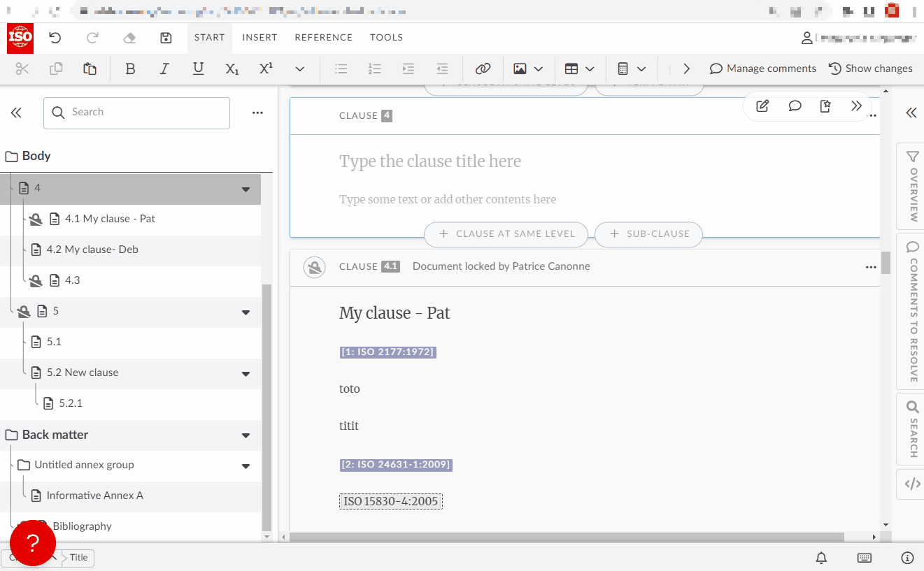The image size is (924, 571).
Task: Click the comment bubble icon on Clause 4 toolbar
Action: point(795,106)
